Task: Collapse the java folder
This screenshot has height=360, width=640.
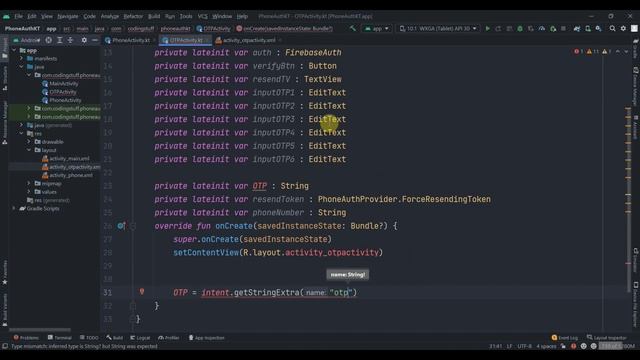Action: [x=22, y=67]
